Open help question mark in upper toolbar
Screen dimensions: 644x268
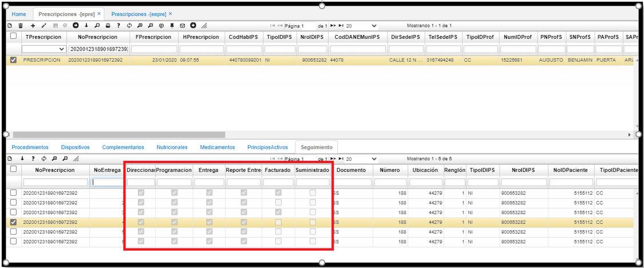118,26
